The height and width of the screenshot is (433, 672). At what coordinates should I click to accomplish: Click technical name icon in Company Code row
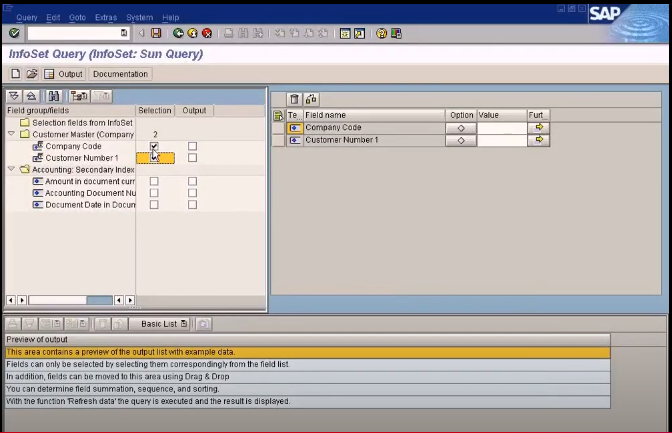(295, 128)
